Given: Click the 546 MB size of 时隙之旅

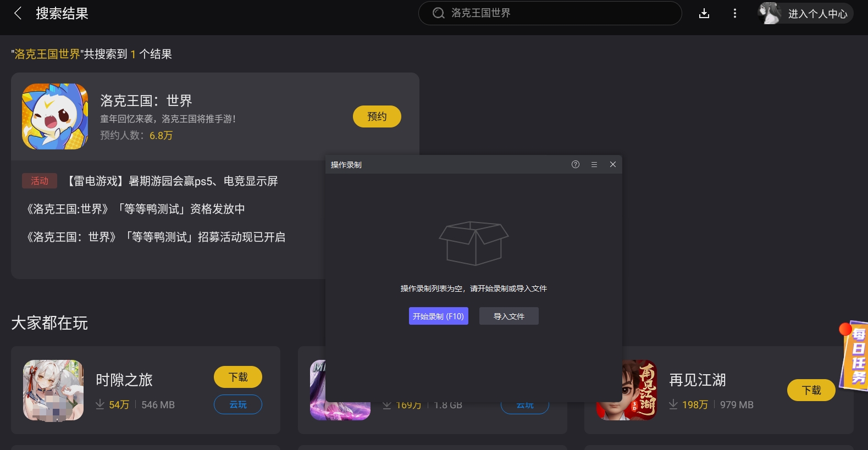Looking at the screenshot, I should pos(158,405).
